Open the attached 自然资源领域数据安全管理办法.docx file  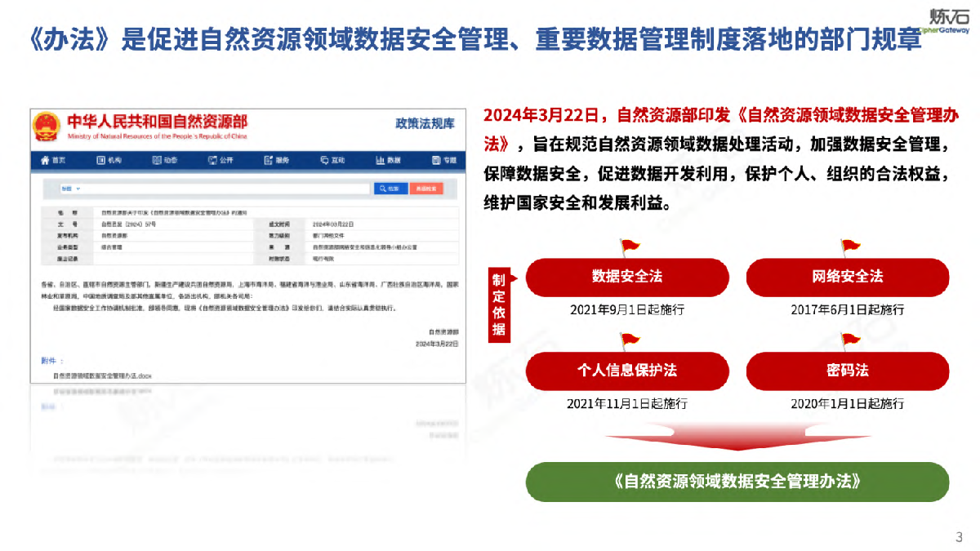[103, 375]
